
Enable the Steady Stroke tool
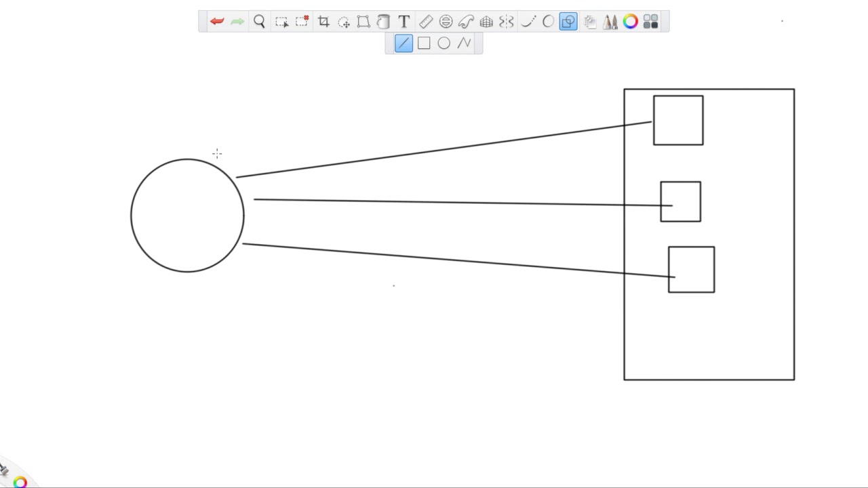coord(528,22)
